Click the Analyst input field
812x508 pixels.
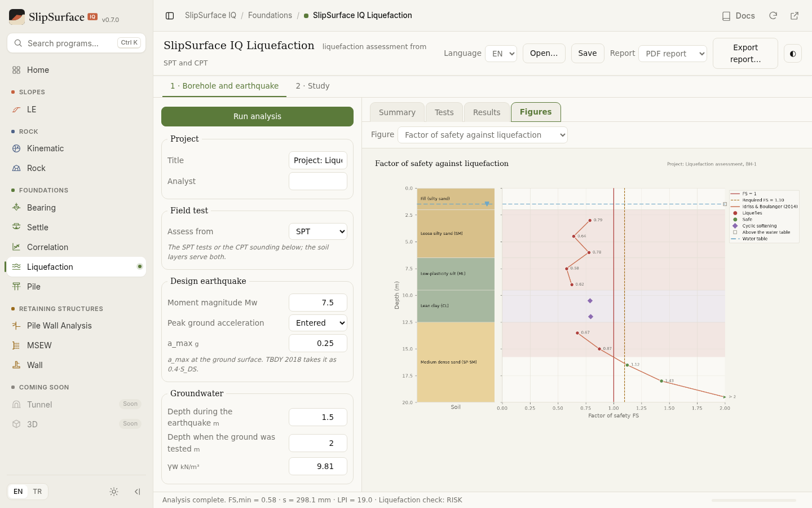318,181
